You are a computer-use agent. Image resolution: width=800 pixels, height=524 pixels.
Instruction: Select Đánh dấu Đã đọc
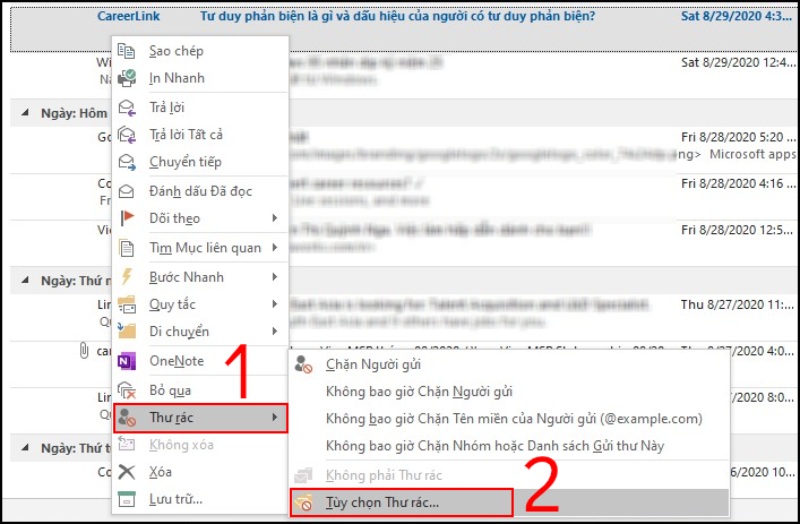click(201, 191)
